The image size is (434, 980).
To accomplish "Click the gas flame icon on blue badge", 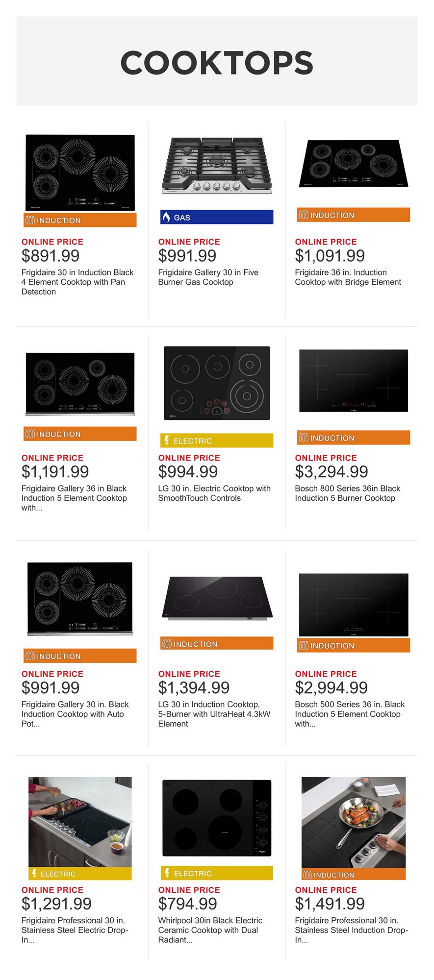I will click(x=166, y=217).
